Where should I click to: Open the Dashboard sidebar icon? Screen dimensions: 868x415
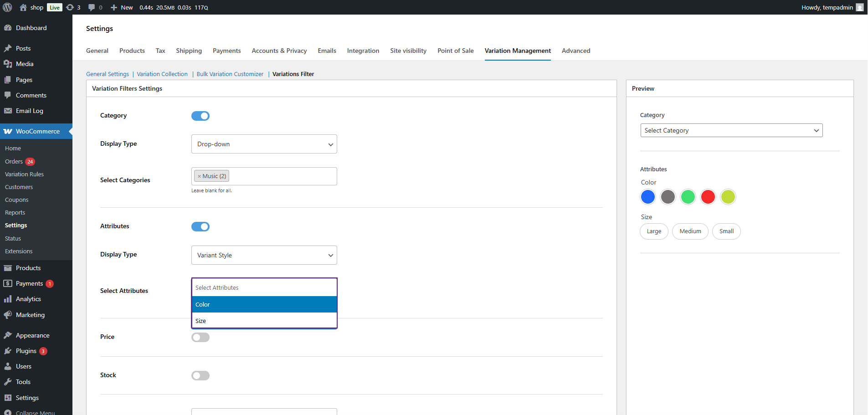[x=8, y=28]
